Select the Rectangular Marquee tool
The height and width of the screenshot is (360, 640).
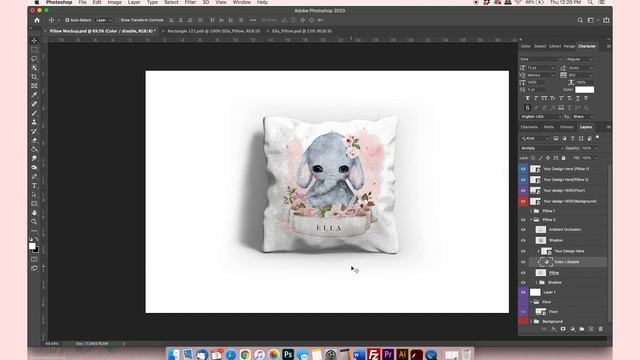(34, 49)
